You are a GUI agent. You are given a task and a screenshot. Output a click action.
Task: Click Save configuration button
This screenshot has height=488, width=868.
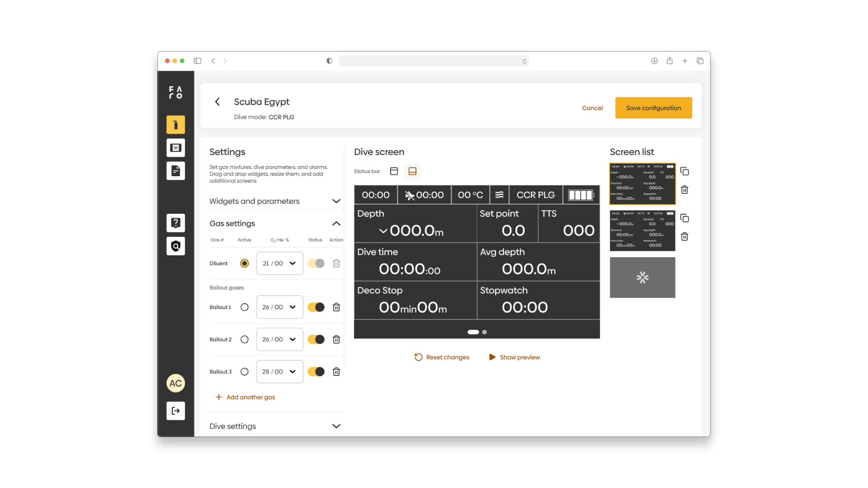(x=653, y=108)
